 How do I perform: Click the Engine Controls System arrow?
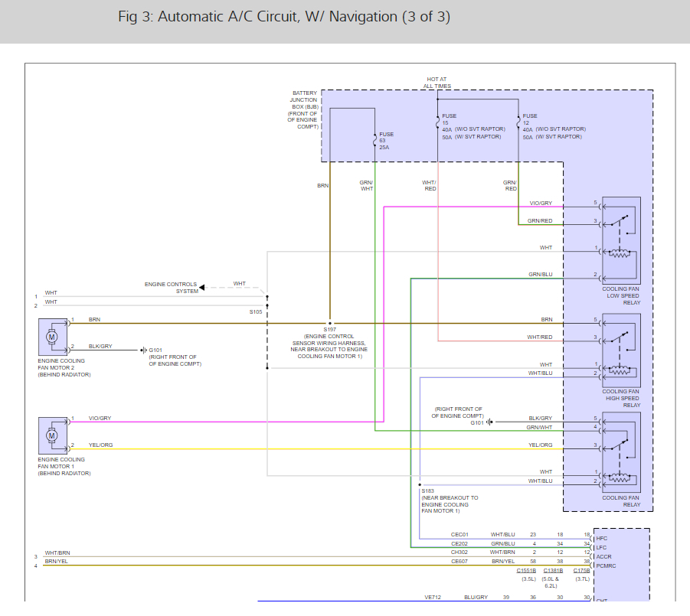click(x=202, y=287)
